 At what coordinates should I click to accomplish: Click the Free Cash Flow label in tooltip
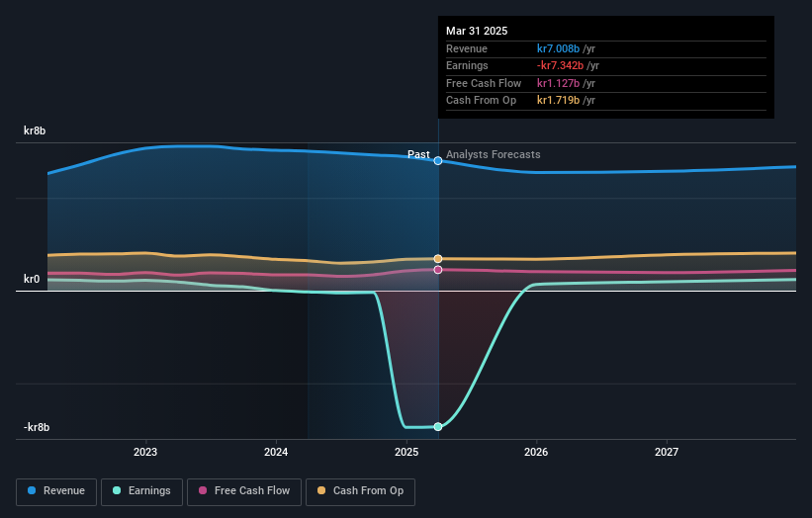pos(484,83)
